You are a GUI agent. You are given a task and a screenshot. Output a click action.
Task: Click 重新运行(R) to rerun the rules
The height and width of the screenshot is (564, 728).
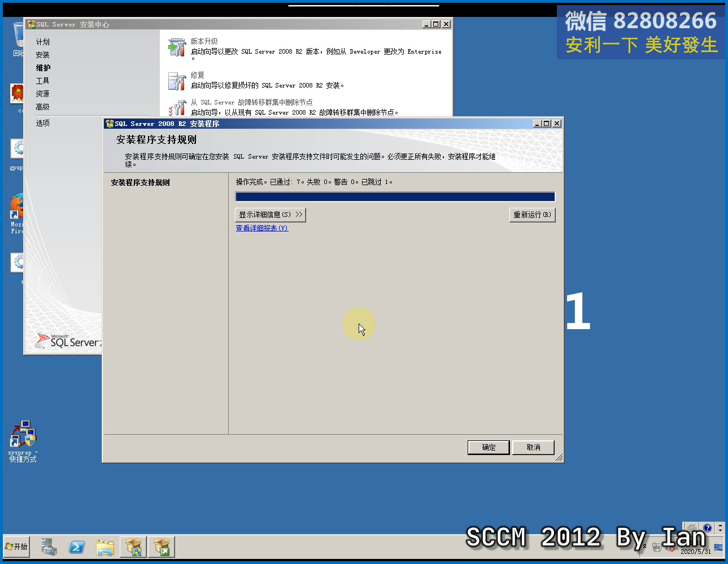coord(532,215)
